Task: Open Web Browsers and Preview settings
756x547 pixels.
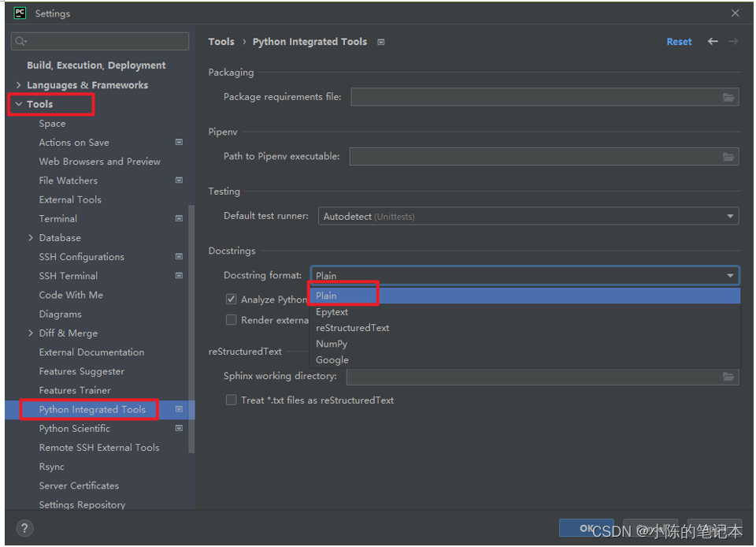Action: [x=99, y=162]
